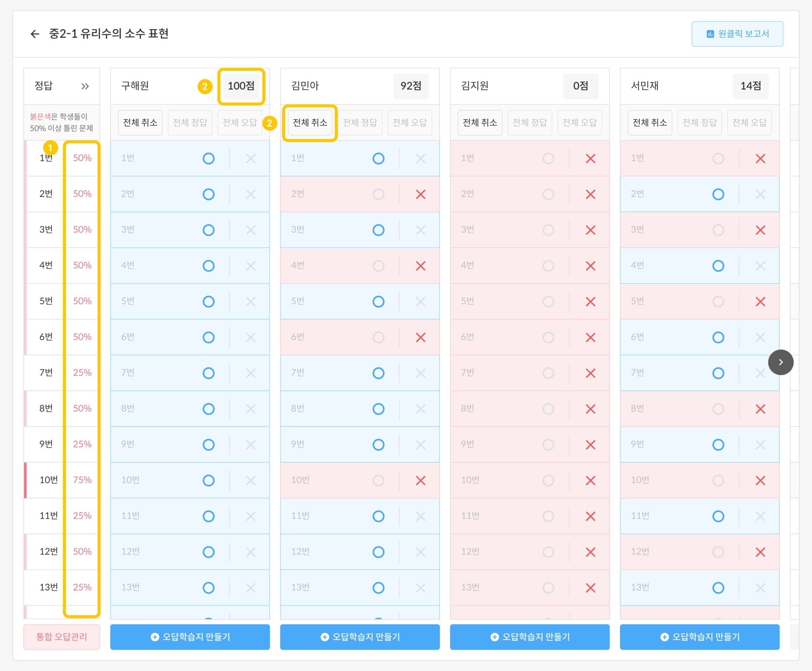The image size is (812, 671).
Task: Click the blue circle on 구해원's question 10
Action: coord(208,480)
